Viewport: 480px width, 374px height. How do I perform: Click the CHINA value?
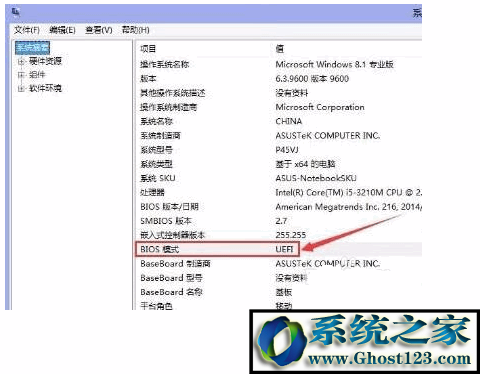coord(289,121)
